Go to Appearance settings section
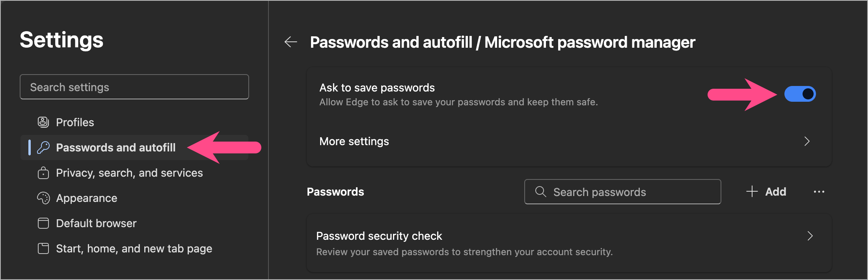The image size is (868, 280). point(87,198)
